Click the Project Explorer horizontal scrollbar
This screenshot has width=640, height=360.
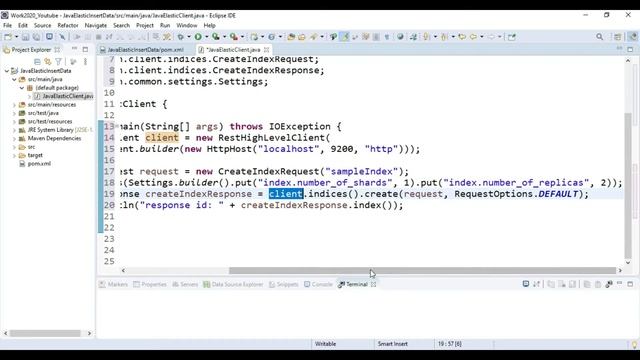pyautogui.click(x=45, y=333)
